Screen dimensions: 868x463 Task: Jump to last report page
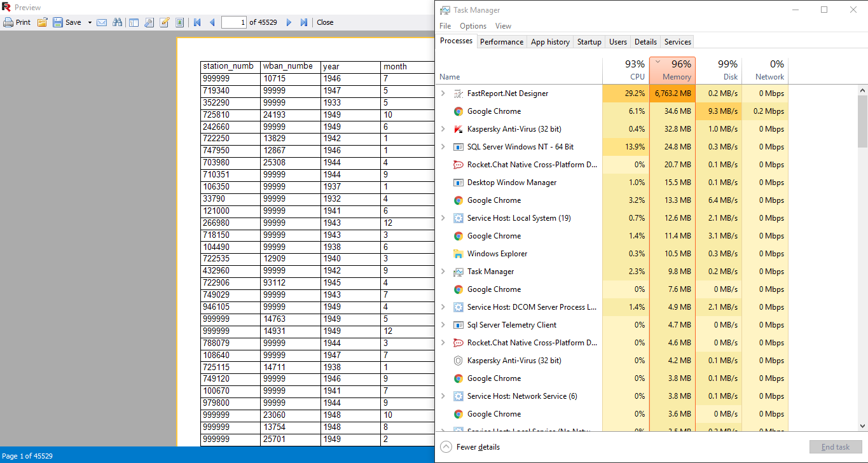304,22
